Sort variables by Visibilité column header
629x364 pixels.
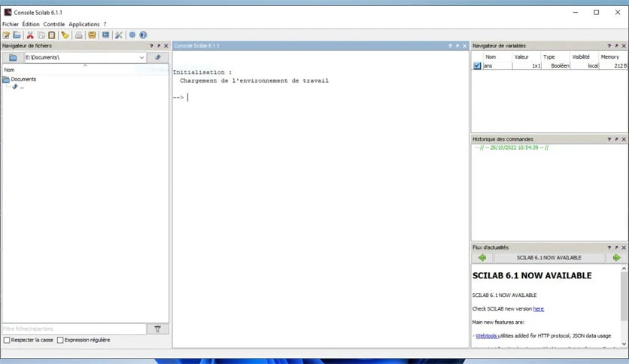584,57
